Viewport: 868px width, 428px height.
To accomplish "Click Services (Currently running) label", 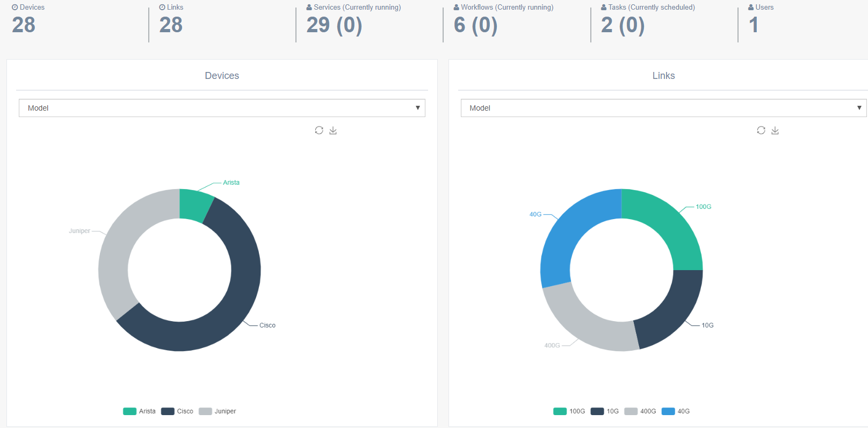I will (357, 8).
